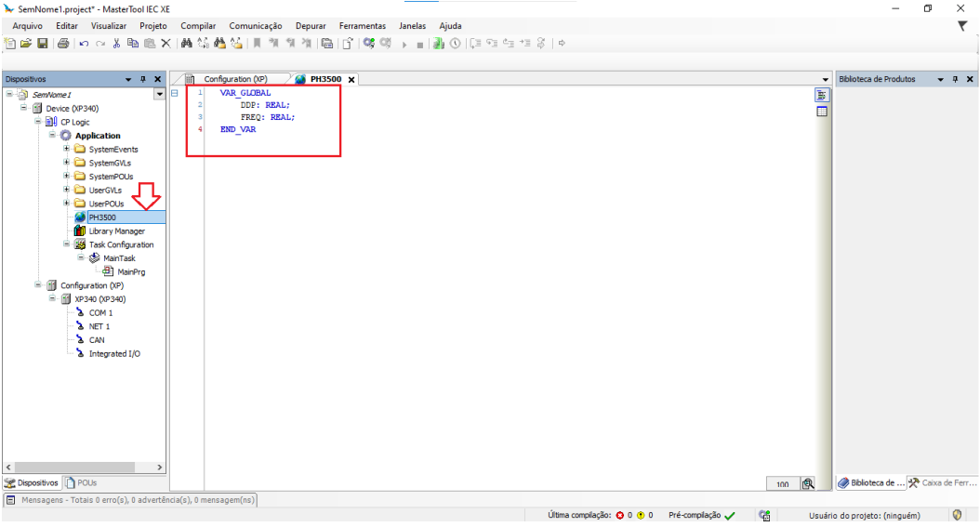Toggle pin on the Dispositivos panel
The width and height of the screenshot is (980, 527).
pyautogui.click(x=143, y=80)
